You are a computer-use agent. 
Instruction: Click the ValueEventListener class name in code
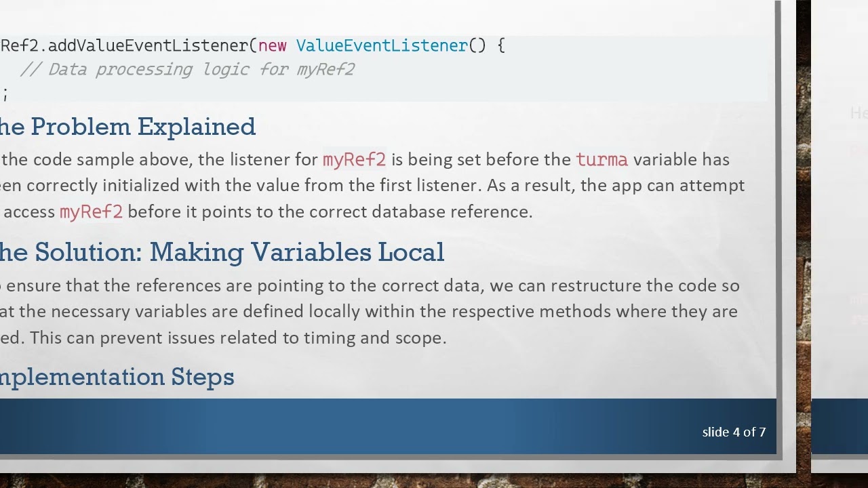tap(382, 45)
